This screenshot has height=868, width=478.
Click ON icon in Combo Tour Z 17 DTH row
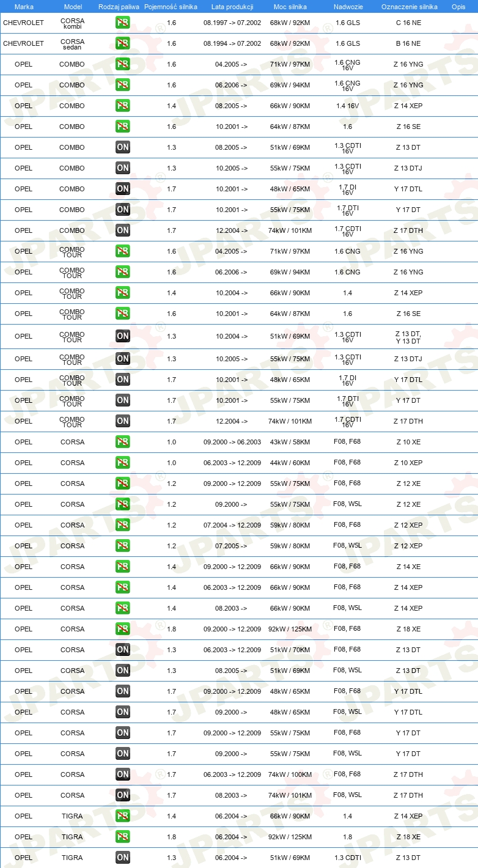tap(122, 421)
